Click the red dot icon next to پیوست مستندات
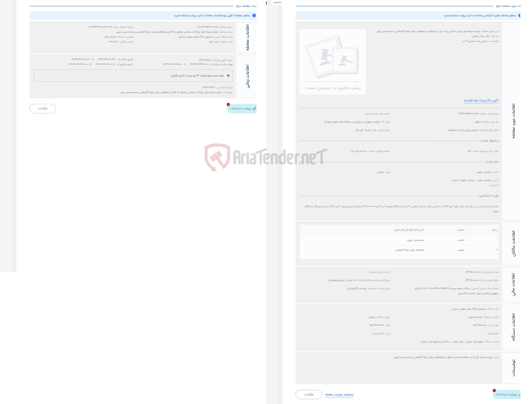The height and width of the screenshot is (404, 532). pos(228,104)
